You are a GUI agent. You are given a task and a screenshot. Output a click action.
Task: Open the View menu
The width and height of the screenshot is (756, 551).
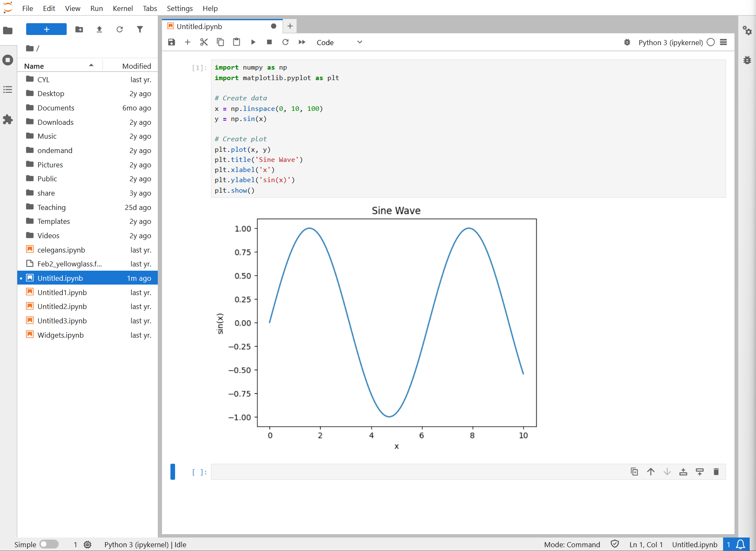[73, 8]
